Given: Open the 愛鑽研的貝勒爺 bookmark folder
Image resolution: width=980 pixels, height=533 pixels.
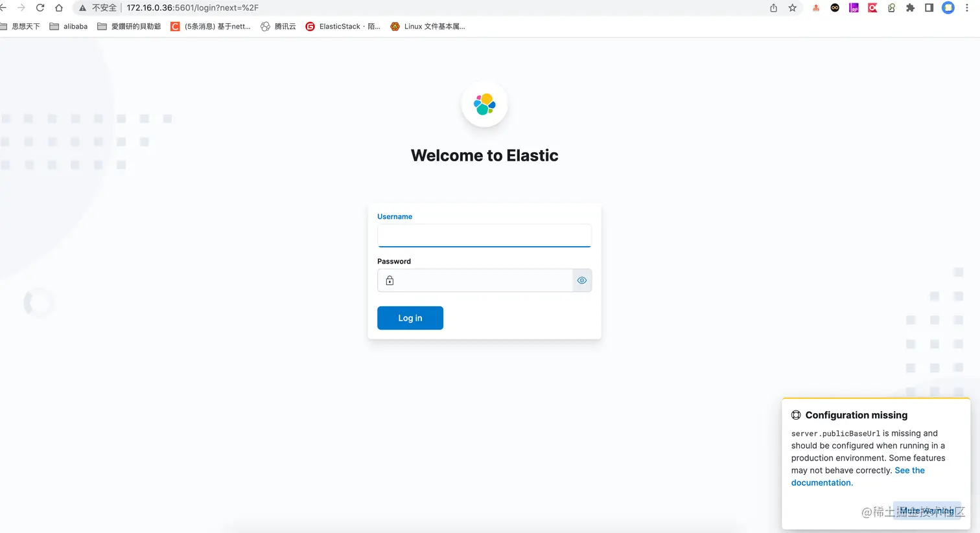Looking at the screenshot, I should coord(129,27).
